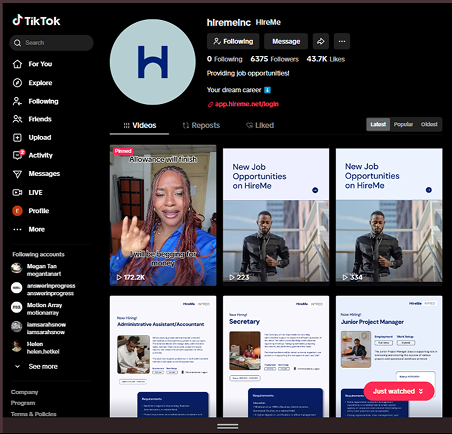This screenshot has height=434, width=452.
Task: Select the Videos tab
Action: pos(140,125)
